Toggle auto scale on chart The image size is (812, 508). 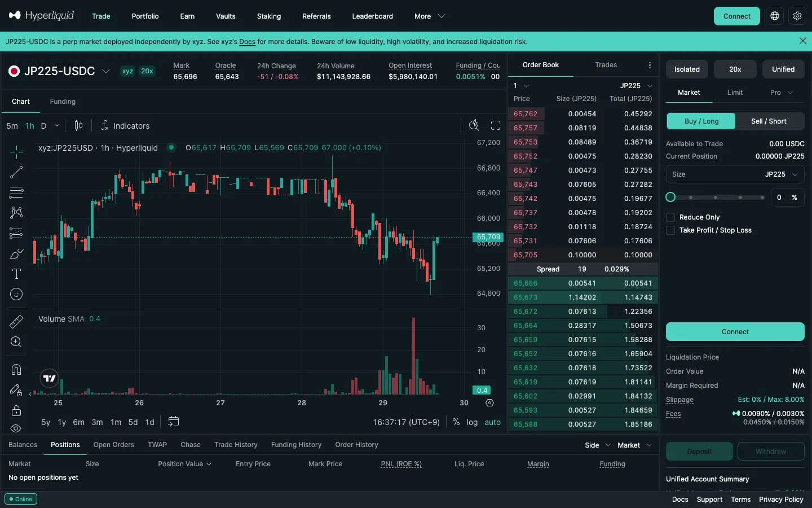pyautogui.click(x=492, y=422)
